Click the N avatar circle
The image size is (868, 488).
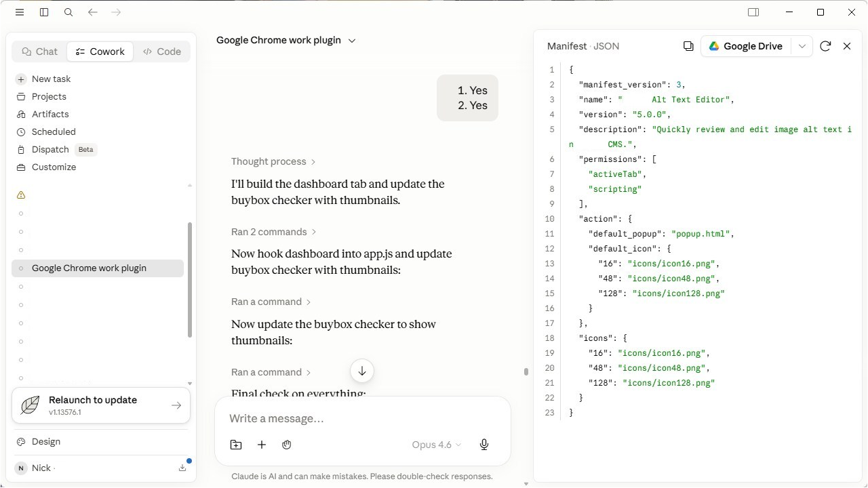tap(21, 468)
